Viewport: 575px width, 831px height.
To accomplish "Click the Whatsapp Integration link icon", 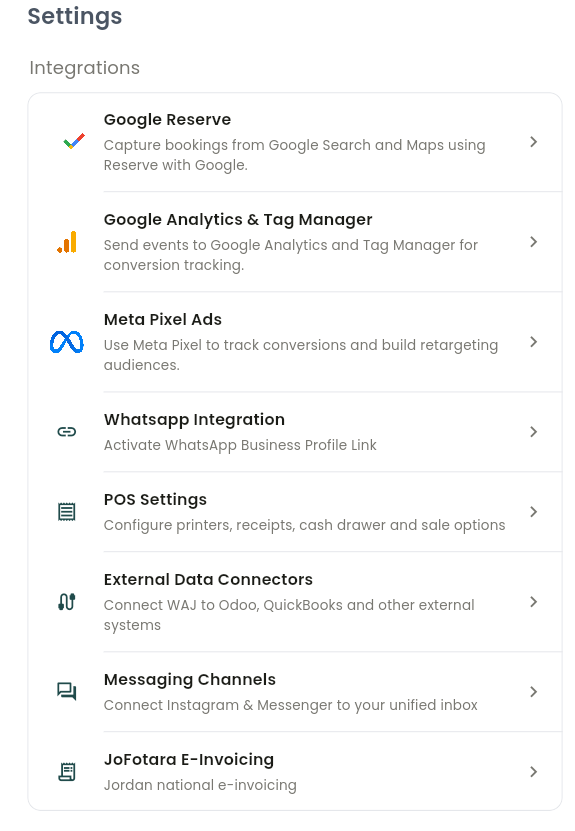I will click(67, 432).
